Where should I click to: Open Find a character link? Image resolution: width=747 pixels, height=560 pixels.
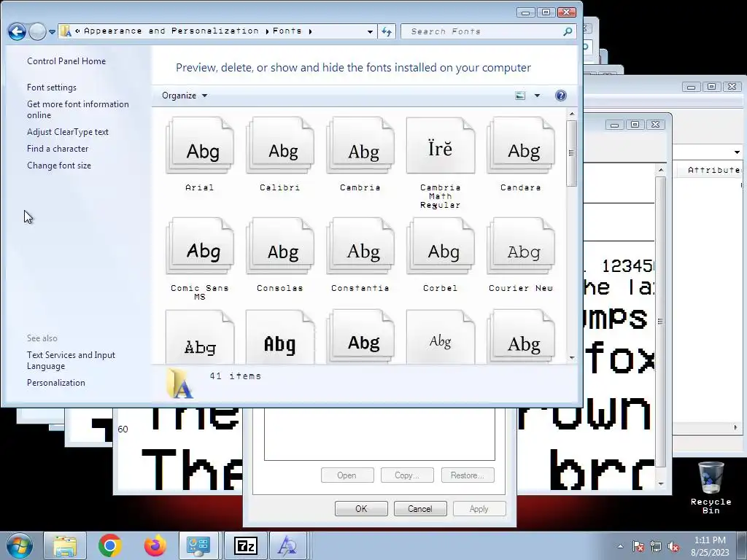(x=58, y=149)
